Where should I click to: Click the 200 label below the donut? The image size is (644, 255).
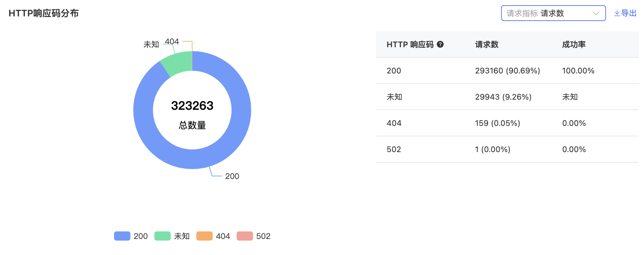tap(232, 176)
